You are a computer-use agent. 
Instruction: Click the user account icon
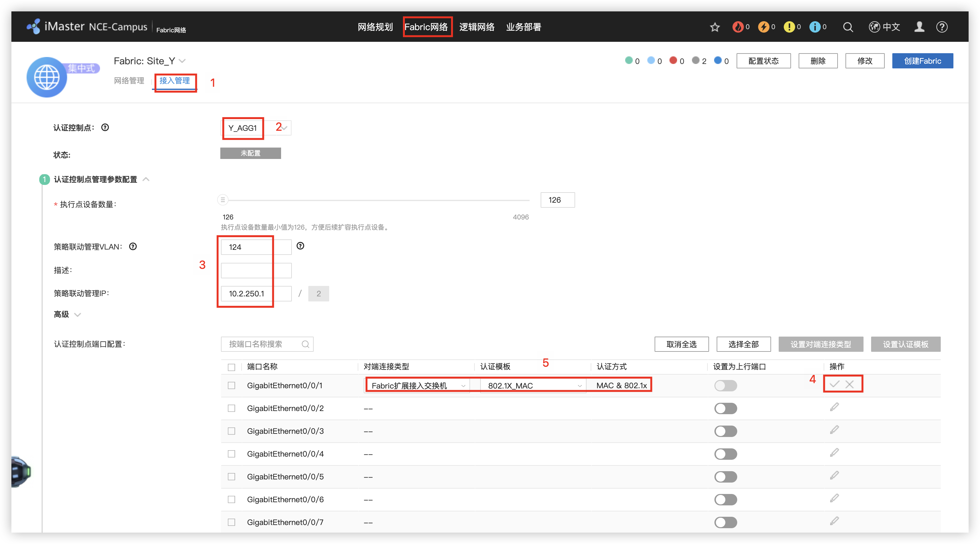point(919,27)
